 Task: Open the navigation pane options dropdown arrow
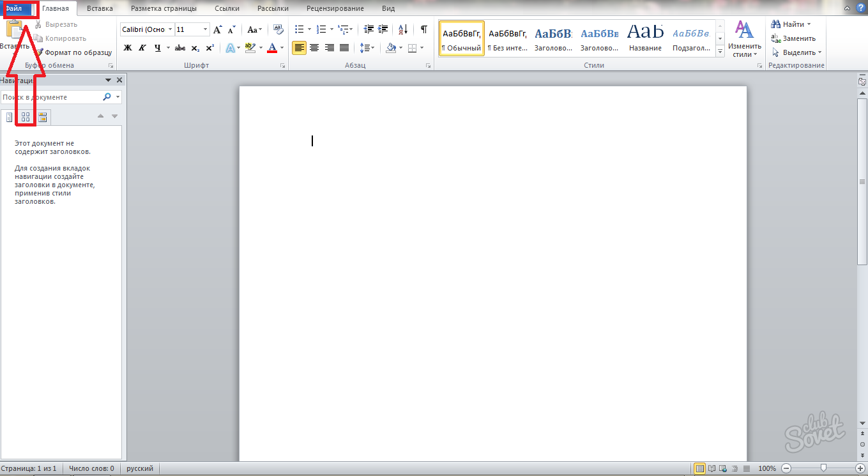pyautogui.click(x=109, y=80)
